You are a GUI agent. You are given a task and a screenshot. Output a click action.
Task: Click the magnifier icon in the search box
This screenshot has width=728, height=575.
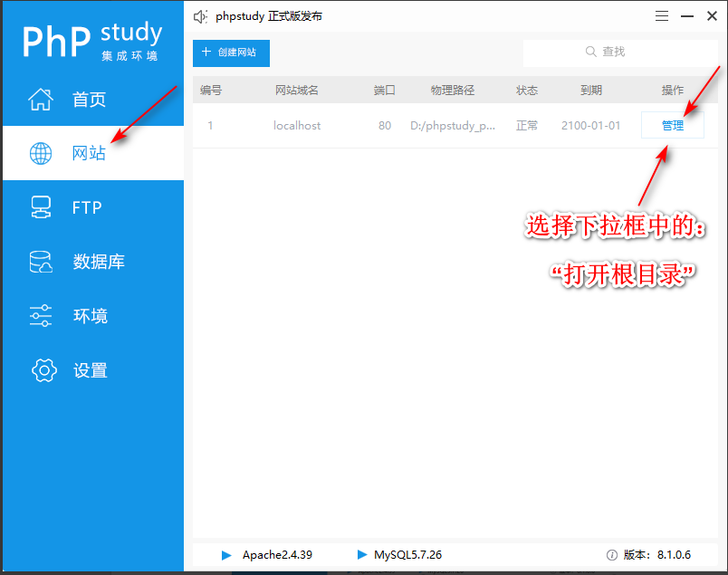590,52
